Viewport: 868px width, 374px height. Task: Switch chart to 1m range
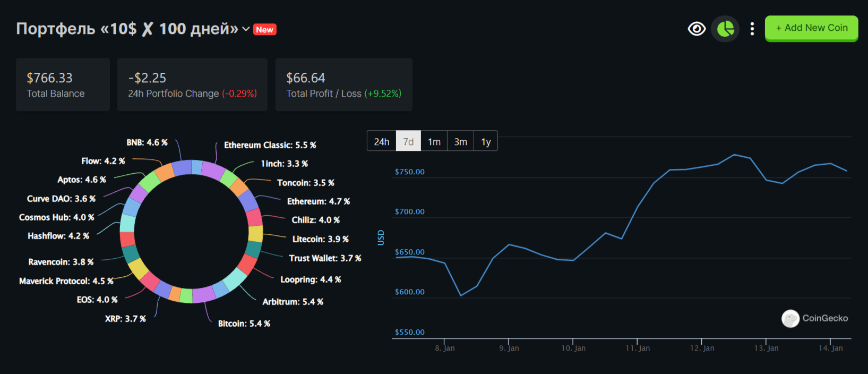tap(434, 141)
